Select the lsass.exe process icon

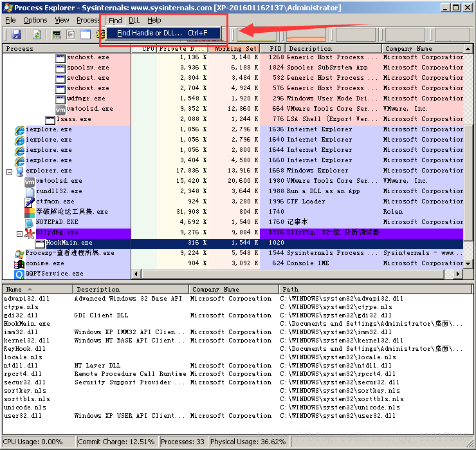point(50,119)
